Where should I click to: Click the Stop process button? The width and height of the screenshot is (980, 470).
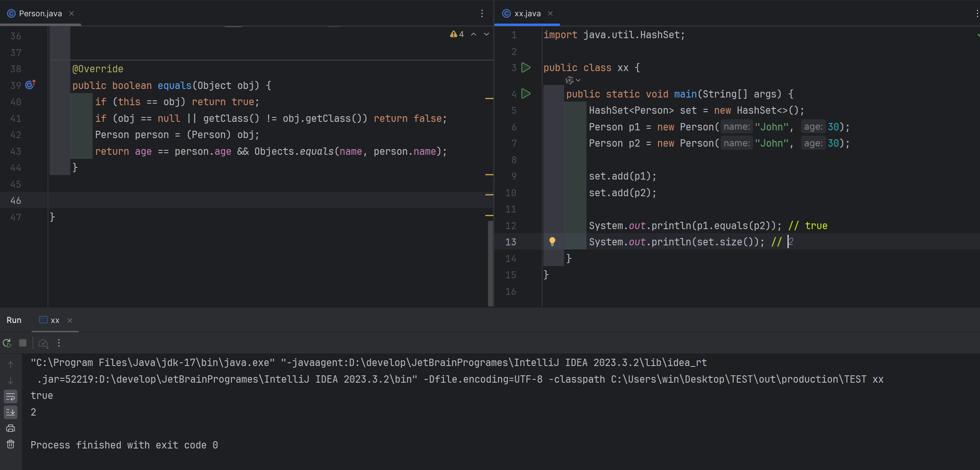[x=23, y=343]
